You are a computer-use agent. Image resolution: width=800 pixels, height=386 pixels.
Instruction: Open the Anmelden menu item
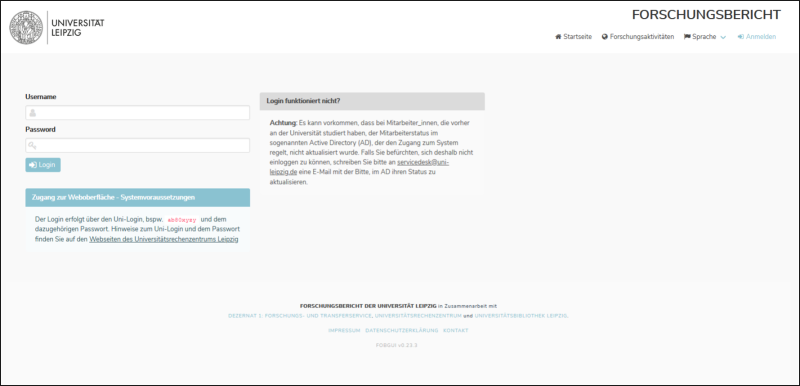point(757,37)
